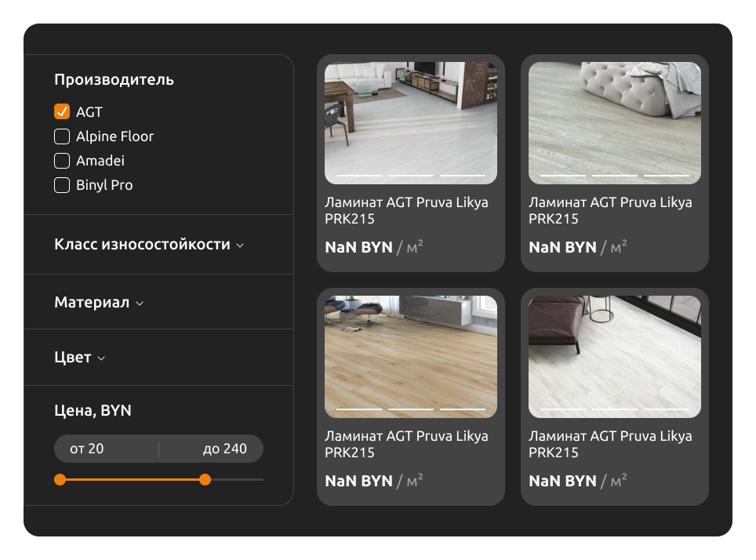Screen dimensions: 756x560
Task: Select the Binyl Pro checkbox
Action: tap(62, 185)
